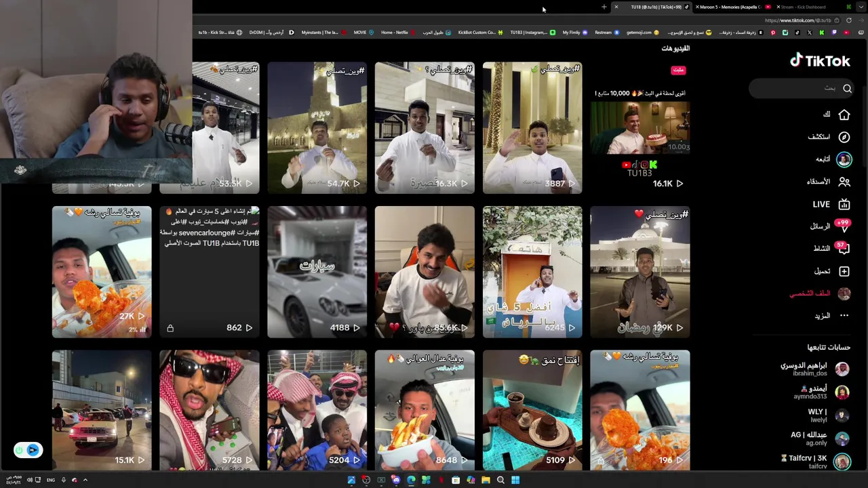The height and width of the screenshot is (488, 868).
Task: Open fries video with 8648 views
Action: (425, 410)
